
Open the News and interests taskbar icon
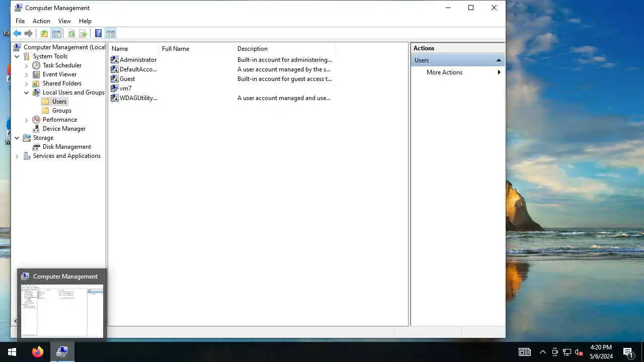click(525, 352)
